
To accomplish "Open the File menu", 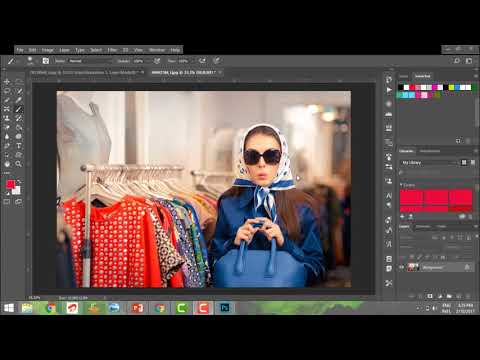I will (x=20, y=50).
